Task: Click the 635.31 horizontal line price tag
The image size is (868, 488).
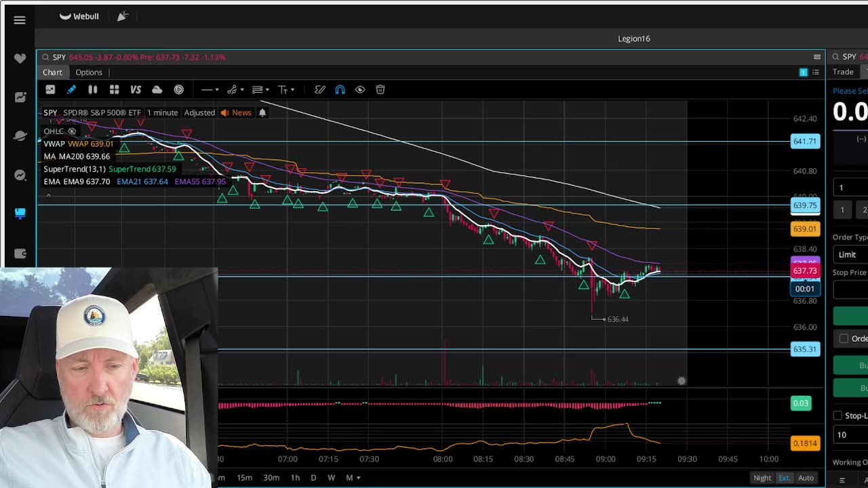Action: 805,349
